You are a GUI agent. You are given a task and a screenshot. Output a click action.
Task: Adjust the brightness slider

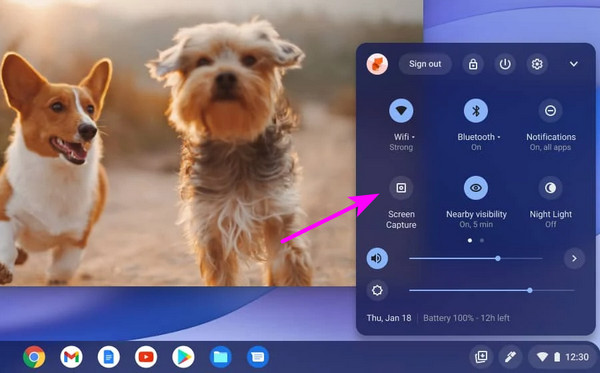coord(492,290)
